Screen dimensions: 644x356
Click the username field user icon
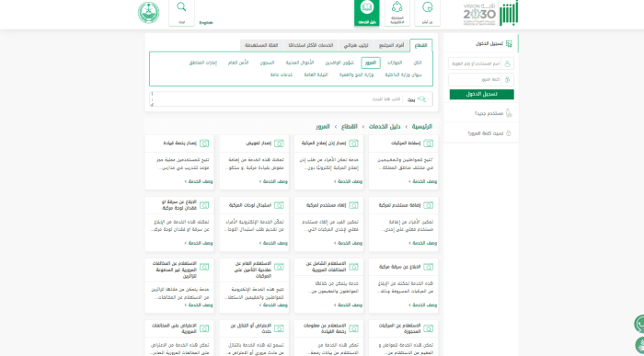[x=507, y=63]
